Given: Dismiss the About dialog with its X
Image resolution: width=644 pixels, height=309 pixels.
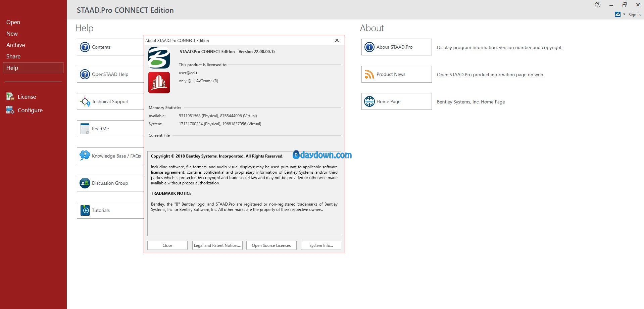Looking at the screenshot, I should pos(337,40).
